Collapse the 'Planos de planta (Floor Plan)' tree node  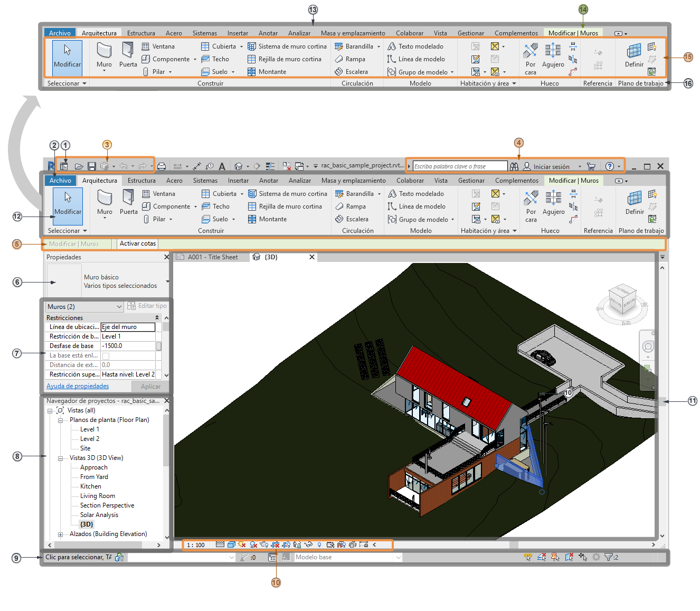(x=60, y=420)
